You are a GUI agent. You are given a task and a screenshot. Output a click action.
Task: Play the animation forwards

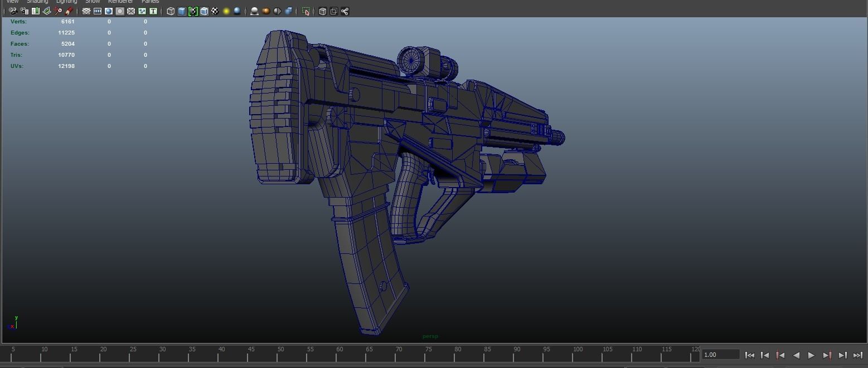811,355
